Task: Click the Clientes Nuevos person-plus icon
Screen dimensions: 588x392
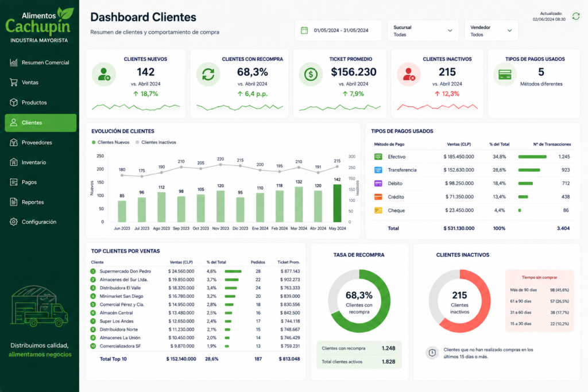Action: [104, 74]
